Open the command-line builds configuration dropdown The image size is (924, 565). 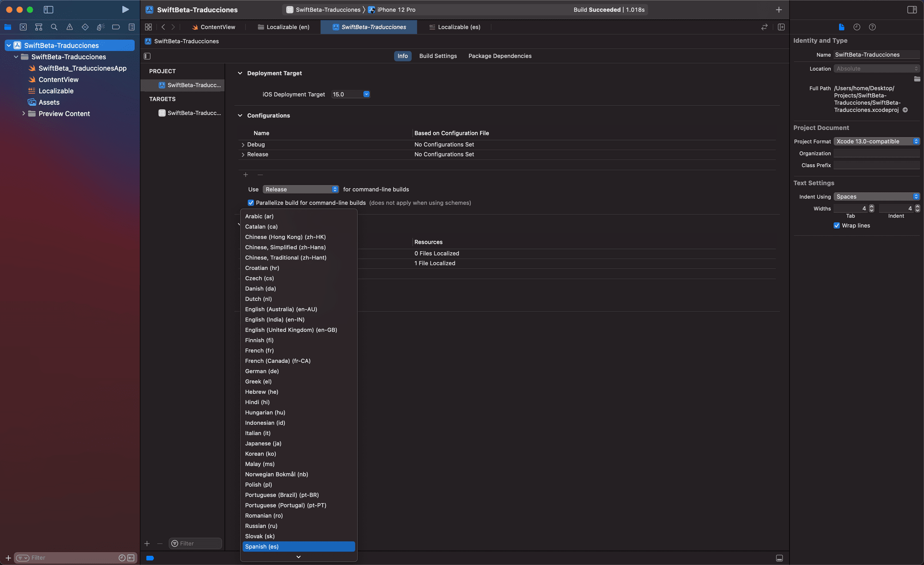coord(301,189)
